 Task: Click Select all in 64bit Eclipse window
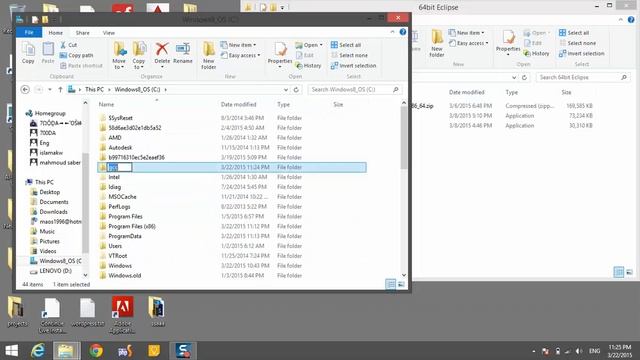[574, 33]
